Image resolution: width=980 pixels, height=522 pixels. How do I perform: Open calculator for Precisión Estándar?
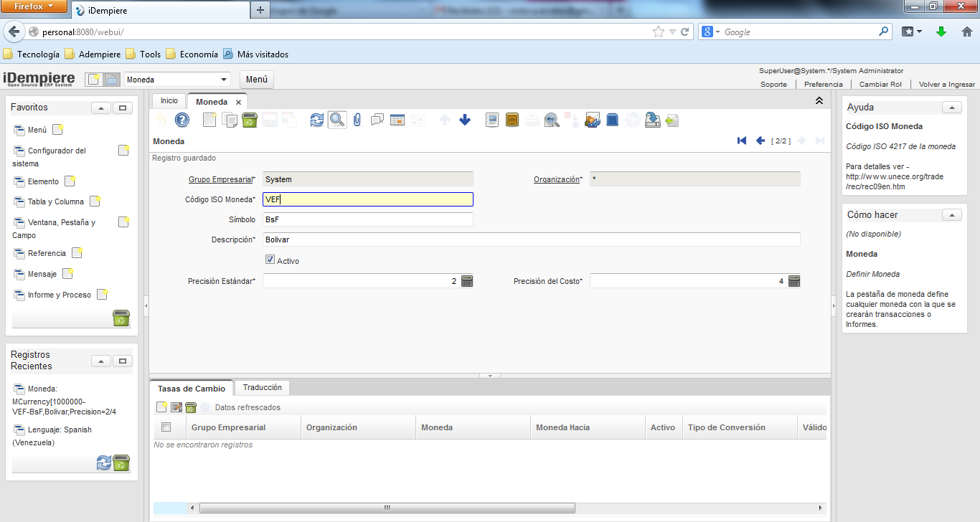point(467,282)
